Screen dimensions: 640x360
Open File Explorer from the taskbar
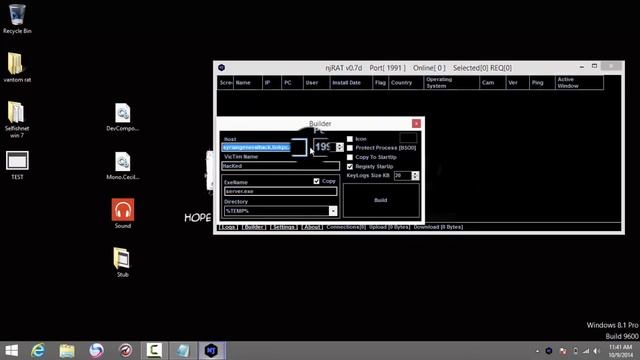(67, 351)
